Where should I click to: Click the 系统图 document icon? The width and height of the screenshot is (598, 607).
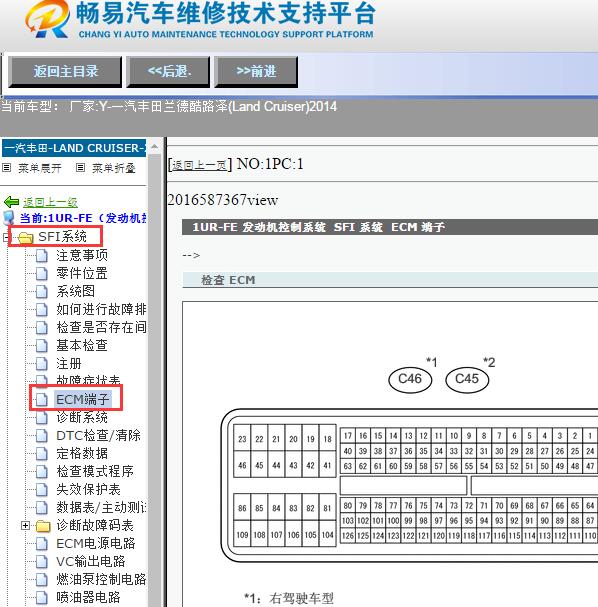(x=41, y=291)
